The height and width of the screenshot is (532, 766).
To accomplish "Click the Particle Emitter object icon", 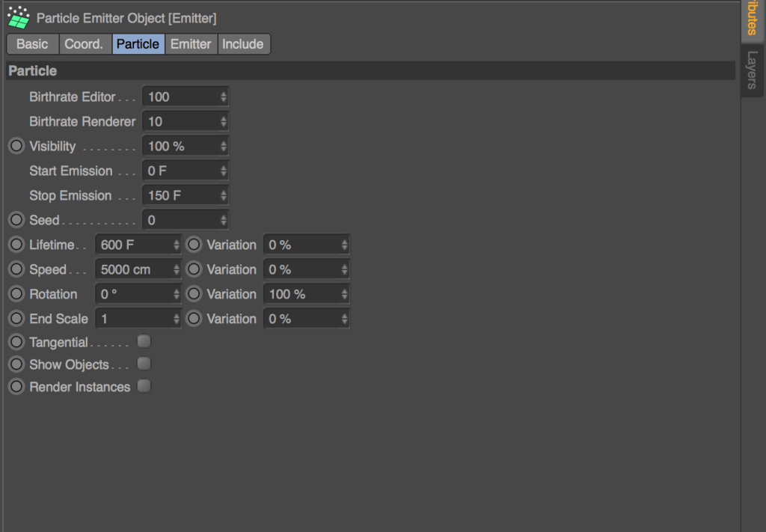I will tap(19, 18).
